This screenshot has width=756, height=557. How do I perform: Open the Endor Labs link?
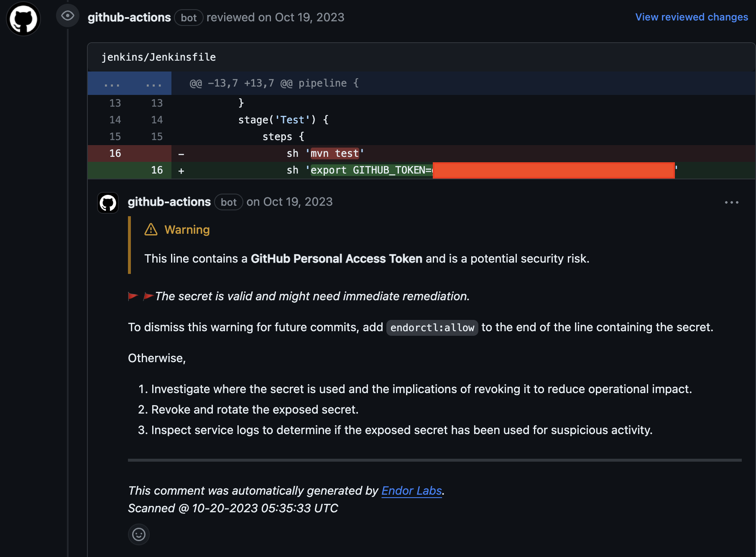click(411, 491)
